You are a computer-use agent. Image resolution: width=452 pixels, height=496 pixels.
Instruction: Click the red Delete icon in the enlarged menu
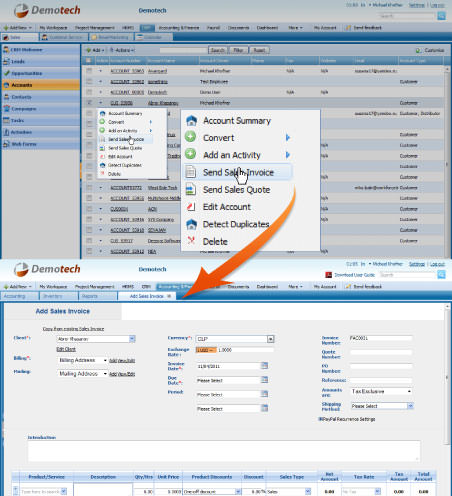[191, 240]
